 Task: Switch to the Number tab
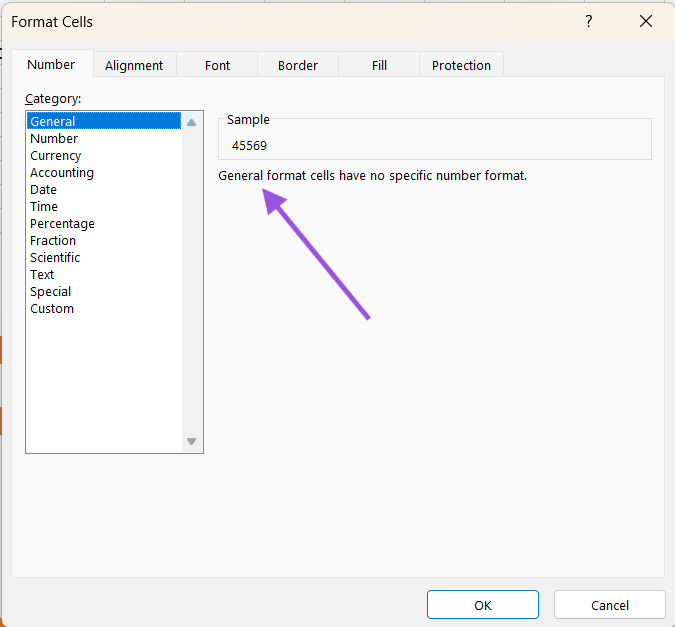point(51,64)
